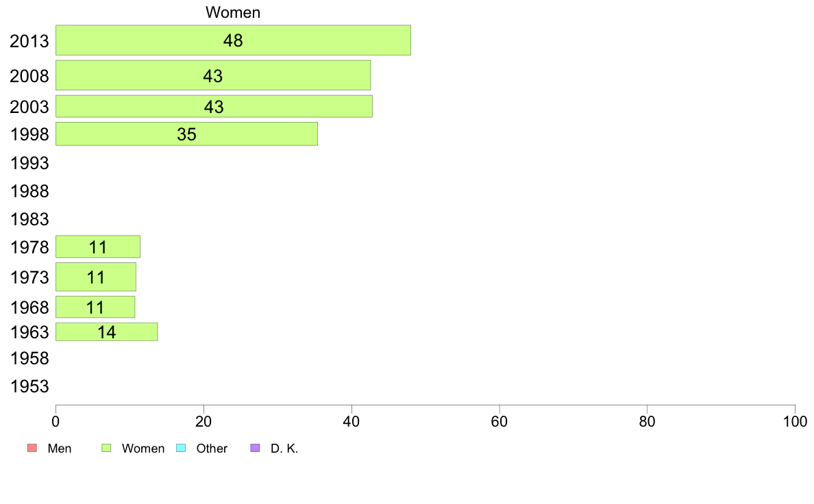The height and width of the screenshot is (504, 814).
Task: Click the Men legend label text
Action: tap(59, 449)
